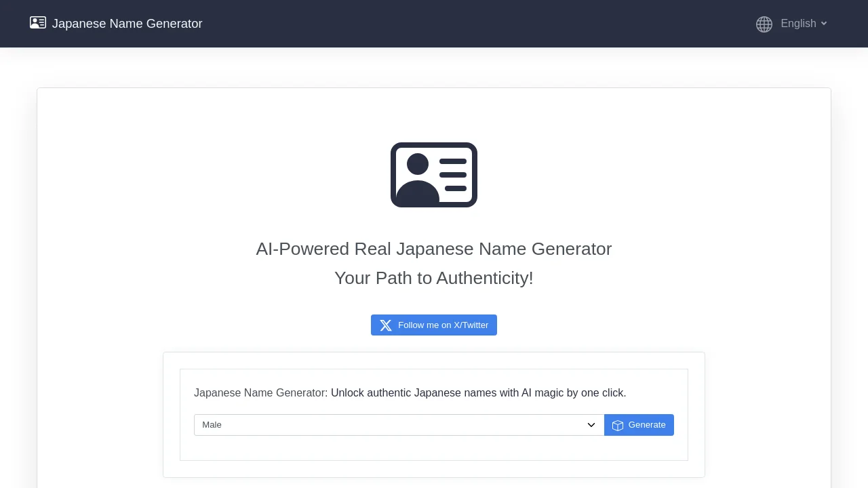Click the chevron arrow of the Male dropdown
Viewport: 868px width, 488px height.
591,425
